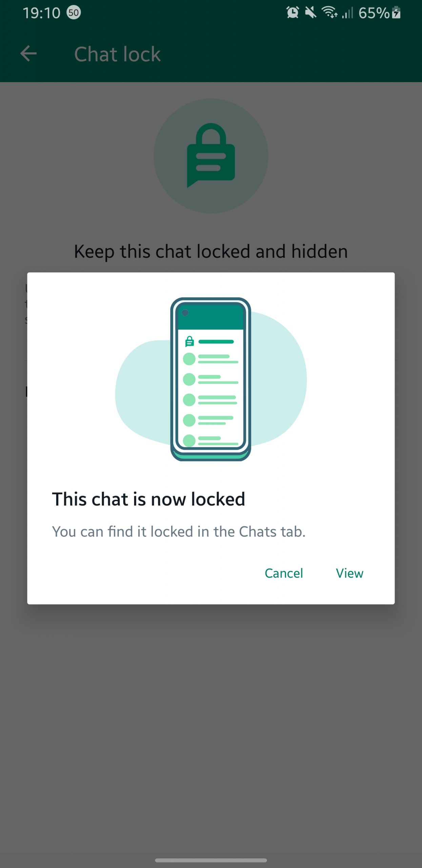Tap the large padlock chat bubble icon
Image resolution: width=422 pixels, height=868 pixels.
coord(211,155)
